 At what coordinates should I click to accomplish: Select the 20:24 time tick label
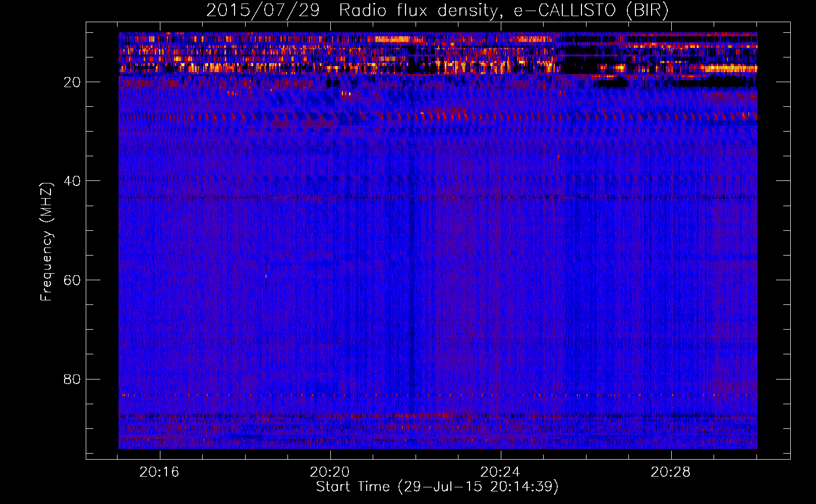pyautogui.click(x=500, y=472)
